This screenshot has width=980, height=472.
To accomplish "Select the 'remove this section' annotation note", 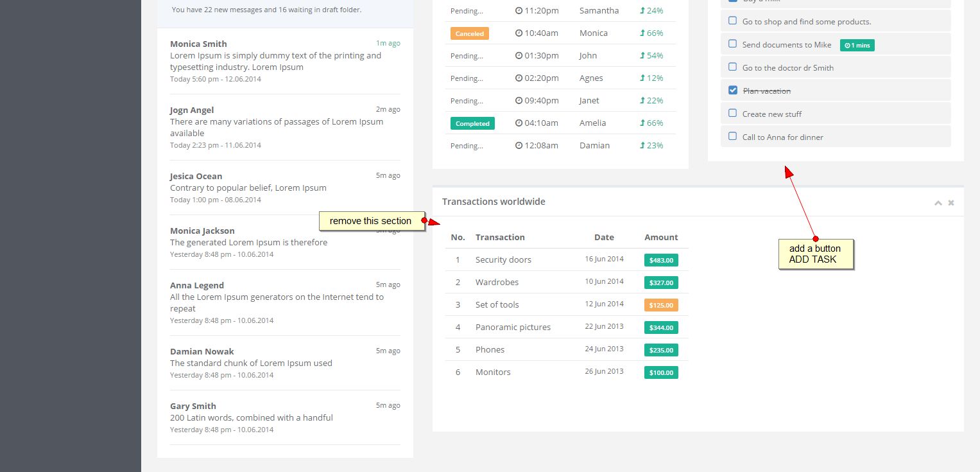I will coord(370,221).
